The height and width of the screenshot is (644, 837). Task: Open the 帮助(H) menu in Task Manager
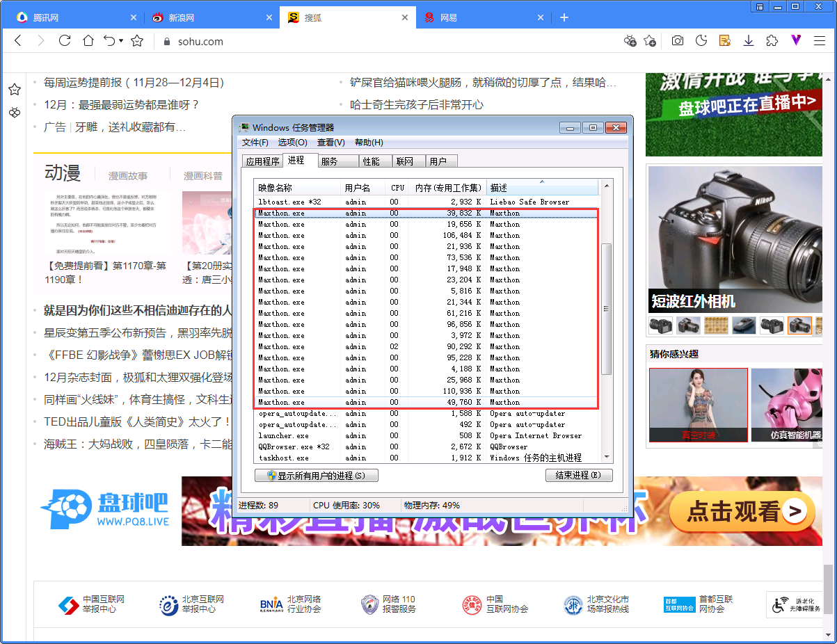369,143
